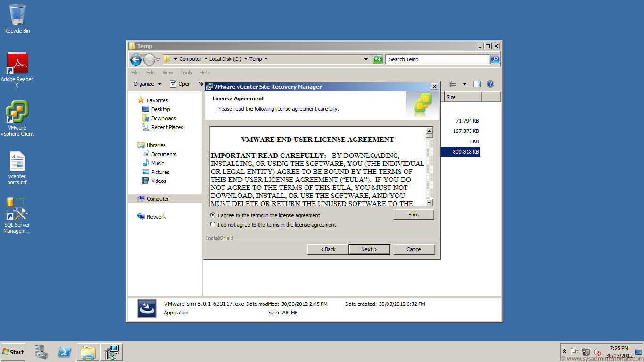Click the Start button

[13, 352]
